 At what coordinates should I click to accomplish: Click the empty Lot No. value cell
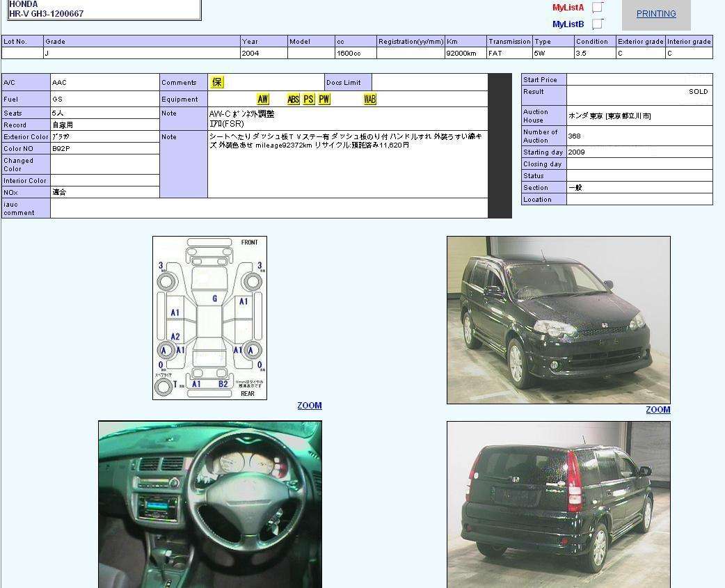pos(22,54)
